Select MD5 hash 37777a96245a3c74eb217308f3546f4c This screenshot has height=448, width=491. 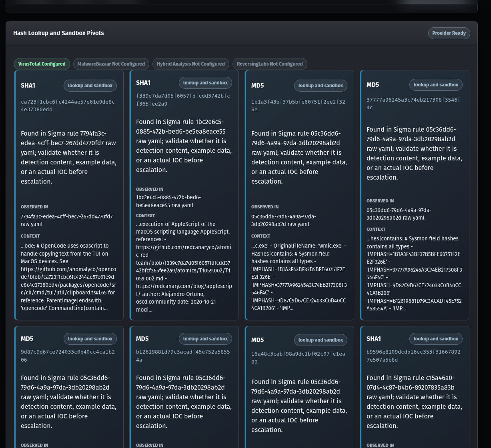tap(413, 104)
